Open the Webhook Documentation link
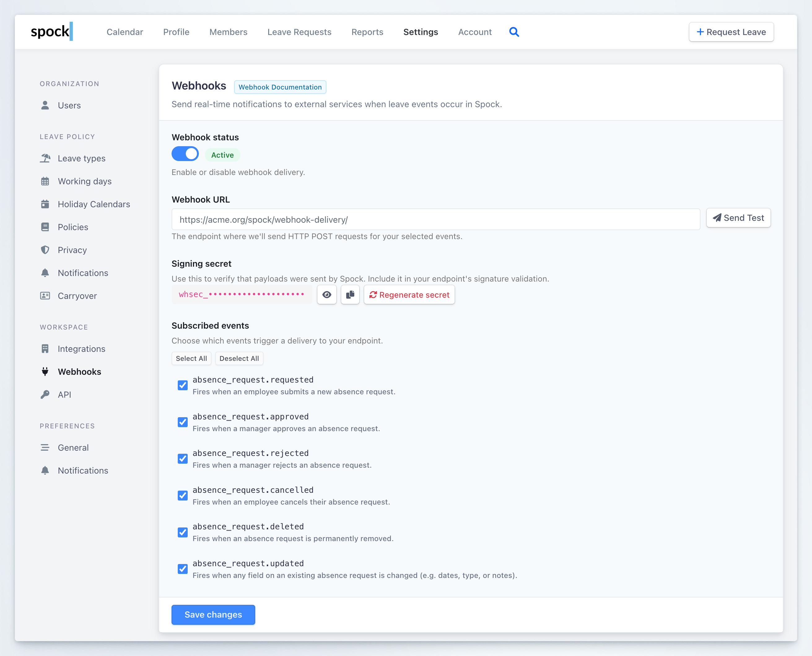This screenshot has height=656, width=812. 280,87
